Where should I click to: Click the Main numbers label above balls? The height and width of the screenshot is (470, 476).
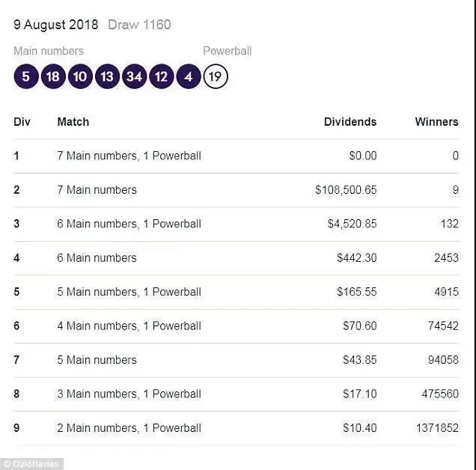pyautogui.click(x=49, y=51)
